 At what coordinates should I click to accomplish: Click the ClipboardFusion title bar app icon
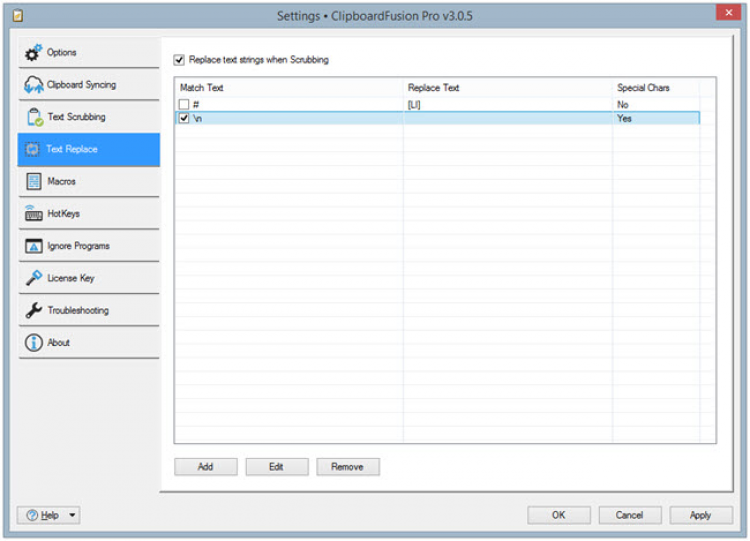(x=17, y=16)
